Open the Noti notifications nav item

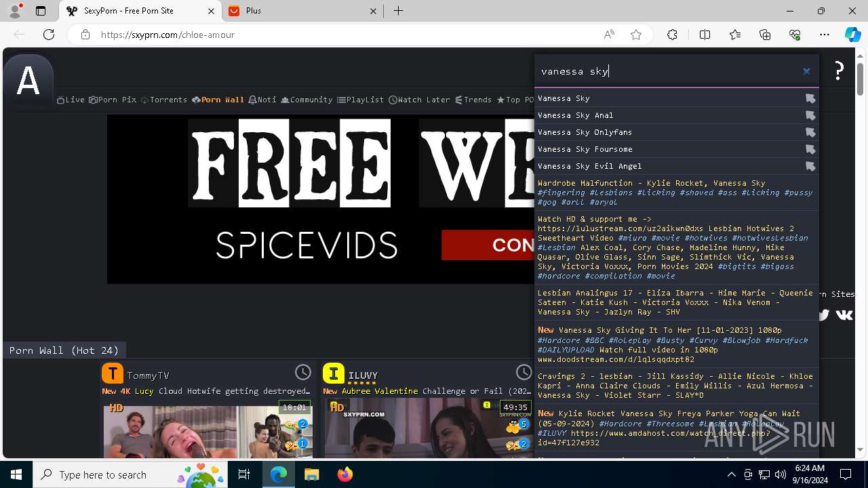click(x=262, y=100)
